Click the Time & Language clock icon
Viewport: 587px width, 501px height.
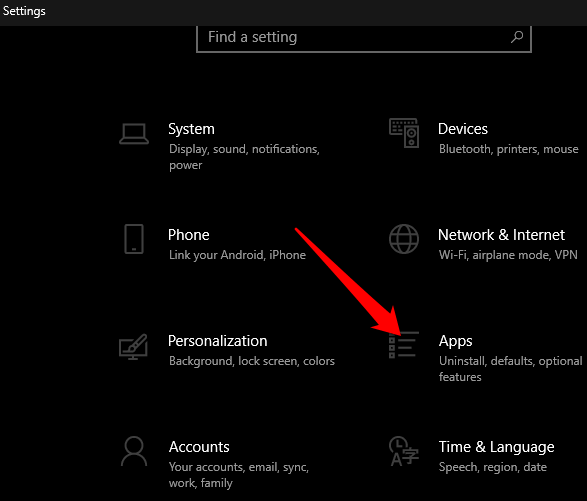(x=404, y=451)
